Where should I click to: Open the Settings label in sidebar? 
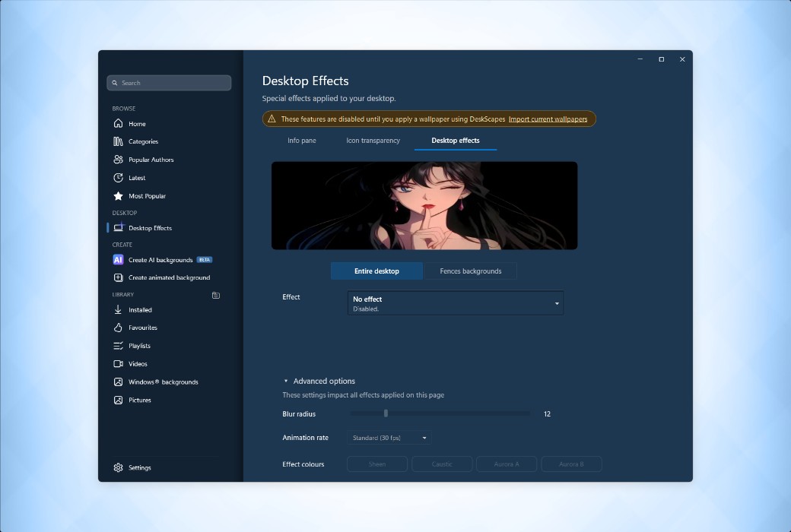click(140, 468)
